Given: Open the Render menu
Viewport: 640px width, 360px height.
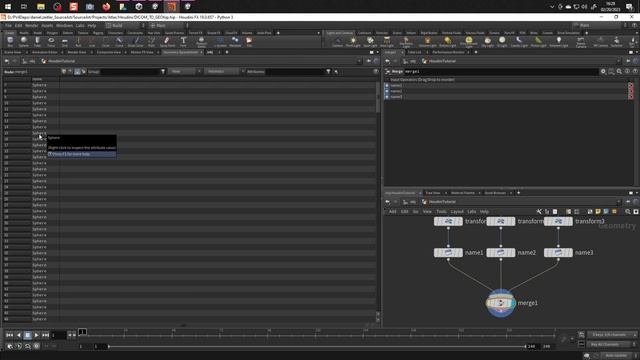Looking at the screenshot, I should (31, 25).
